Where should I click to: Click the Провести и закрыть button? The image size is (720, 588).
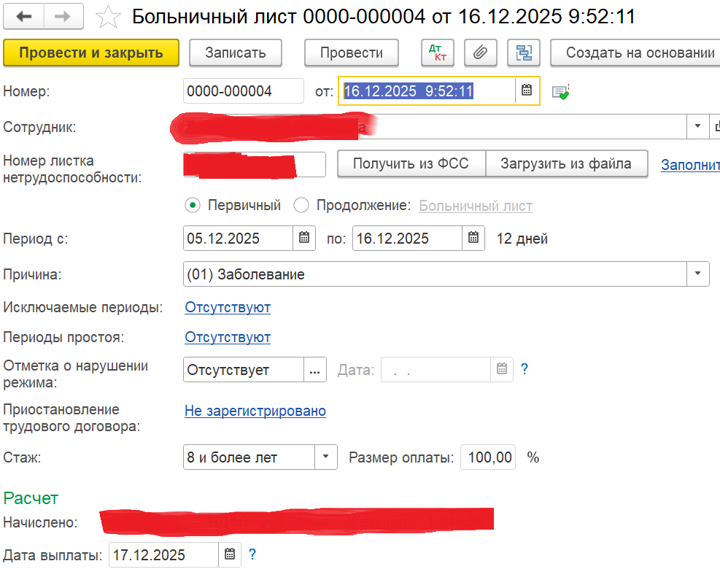91,53
